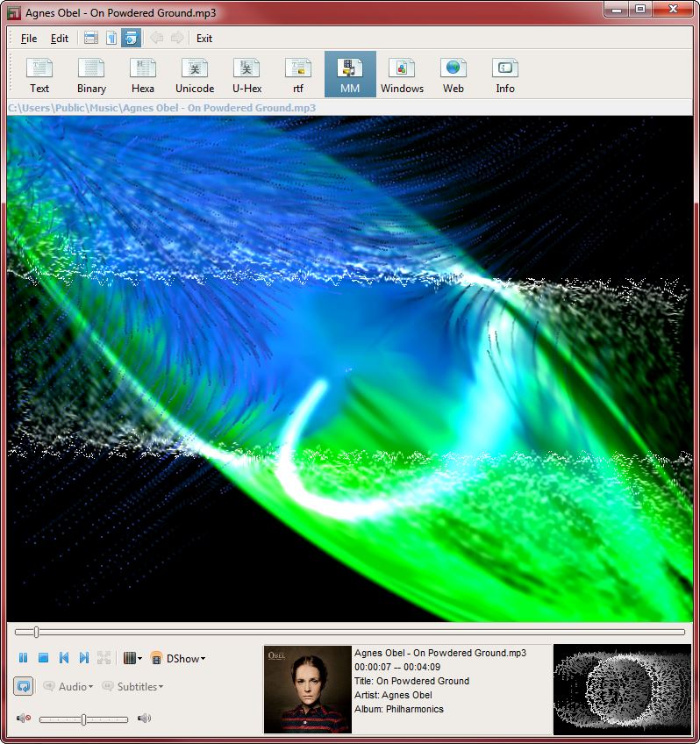Click the main visualization area
Viewport: 700px width, 744px height.
click(350, 368)
